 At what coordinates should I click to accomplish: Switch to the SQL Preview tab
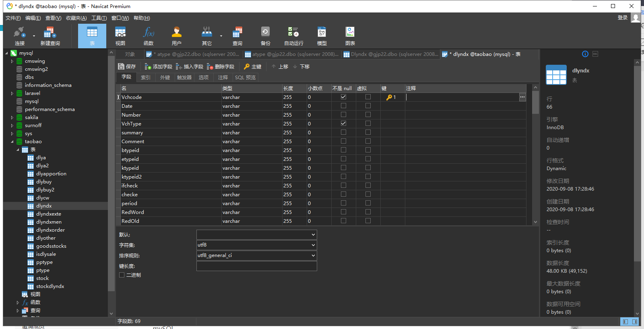coord(245,77)
